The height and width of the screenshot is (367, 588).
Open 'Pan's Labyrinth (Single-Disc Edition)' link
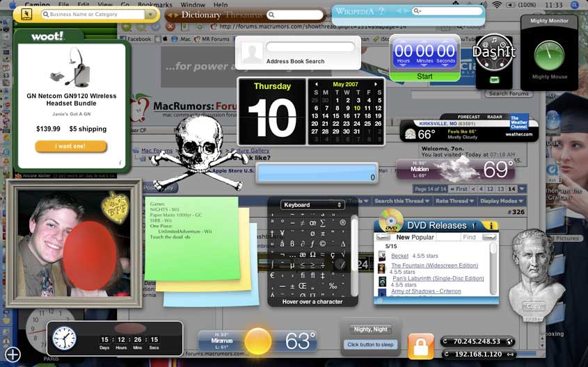pos(438,279)
